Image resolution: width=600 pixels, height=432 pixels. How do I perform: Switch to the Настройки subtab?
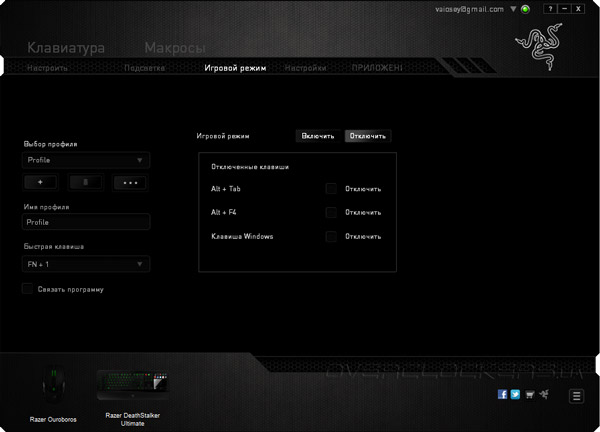(x=305, y=68)
